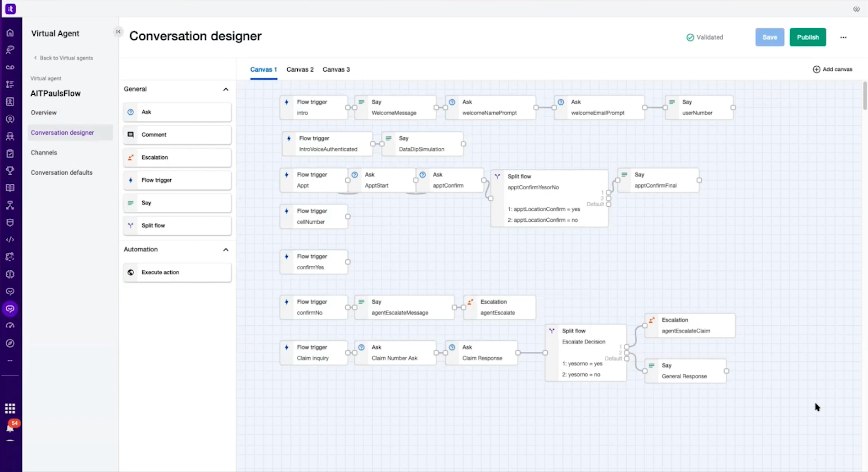Click the Split flow icon in sidebar

131,225
